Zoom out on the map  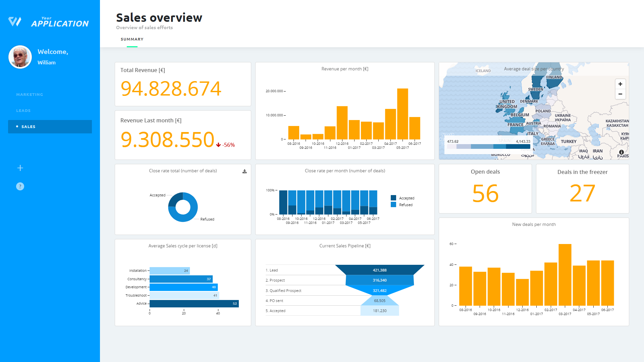click(x=620, y=94)
